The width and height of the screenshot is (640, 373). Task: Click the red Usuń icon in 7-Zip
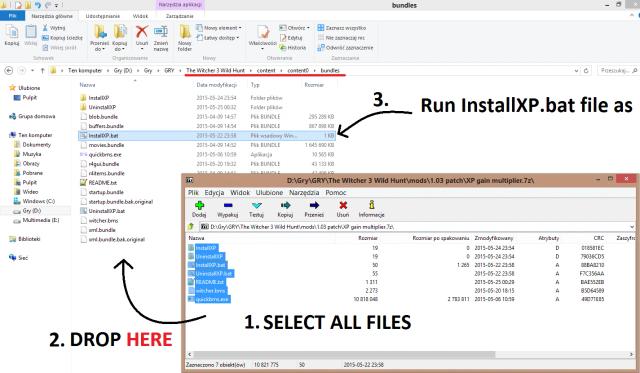click(x=343, y=205)
